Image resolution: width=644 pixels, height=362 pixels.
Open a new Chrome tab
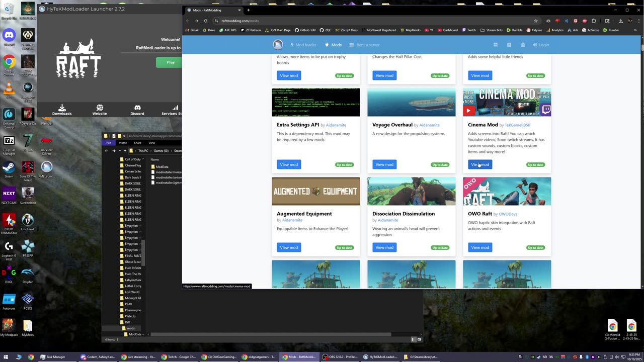[x=249, y=10]
